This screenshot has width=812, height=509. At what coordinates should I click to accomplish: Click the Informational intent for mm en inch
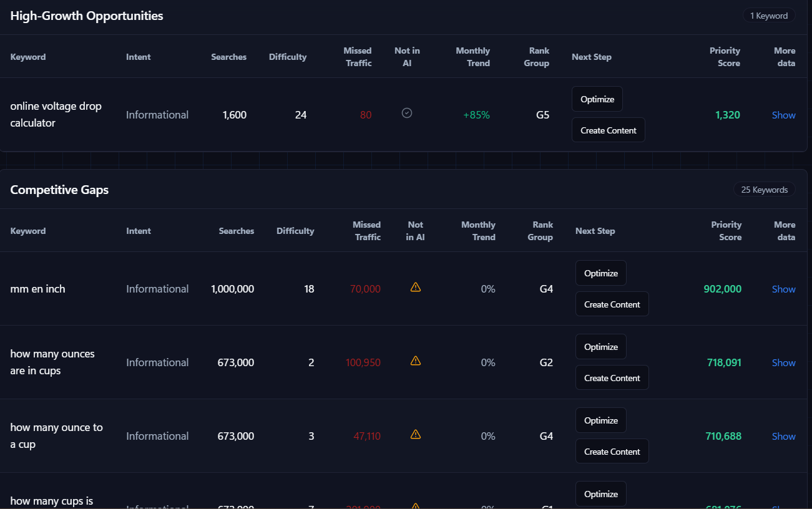[157, 289]
